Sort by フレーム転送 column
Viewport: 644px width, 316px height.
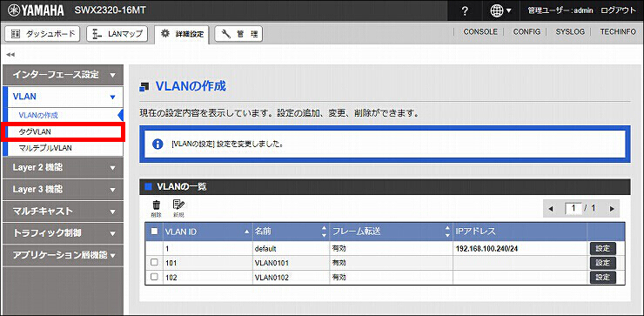(x=391, y=232)
